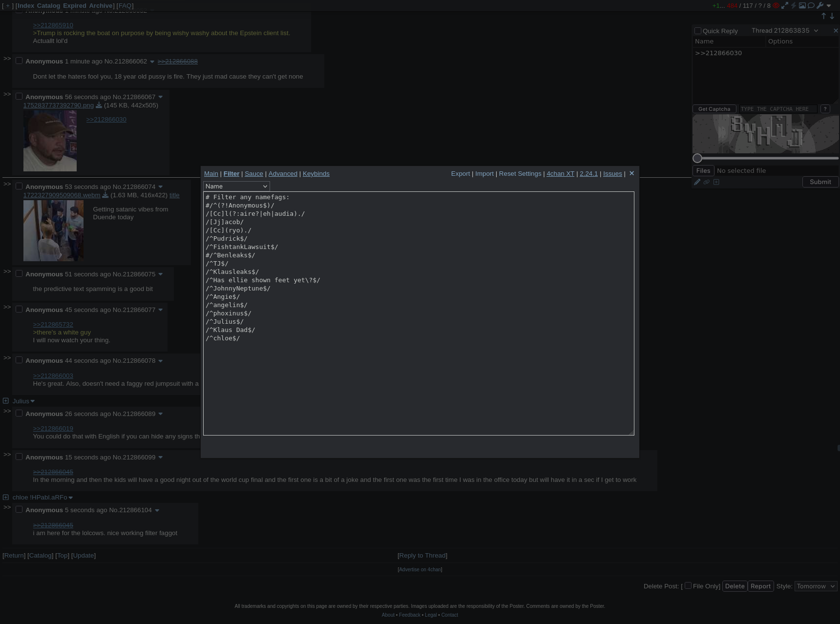Click the expand-all-images arrows icon in header
Image resolution: width=840 pixels, height=624 pixels.
[785, 6]
